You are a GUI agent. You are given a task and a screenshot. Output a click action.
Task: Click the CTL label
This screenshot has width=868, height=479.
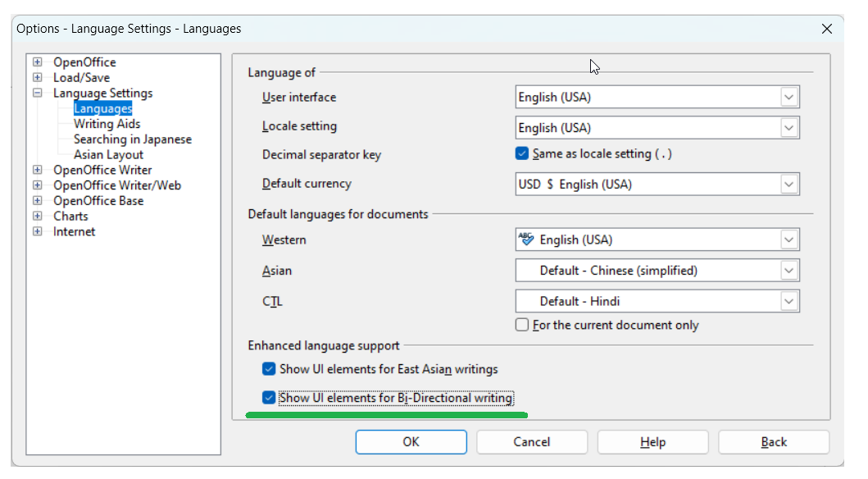(272, 302)
